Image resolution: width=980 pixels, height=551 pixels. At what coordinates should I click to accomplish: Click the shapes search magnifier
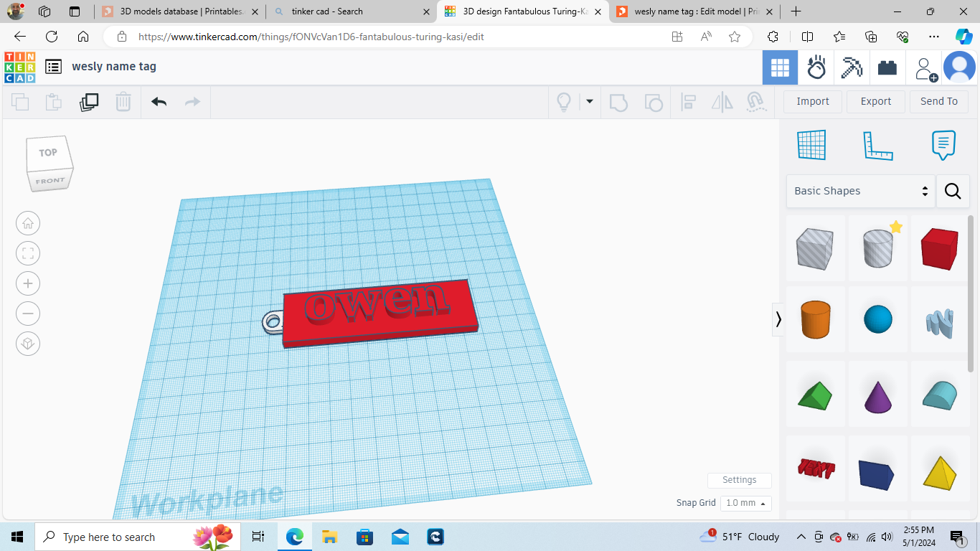pyautogui.click(x=953, y=191)
